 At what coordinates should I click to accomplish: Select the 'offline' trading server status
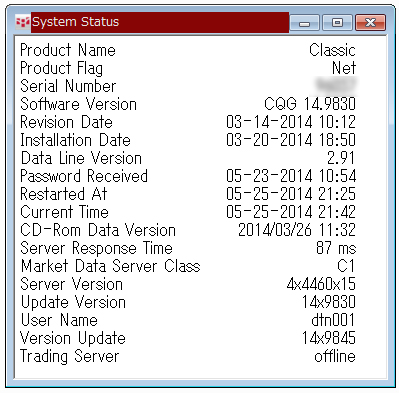pyautogui.click(x=335, y=356)
